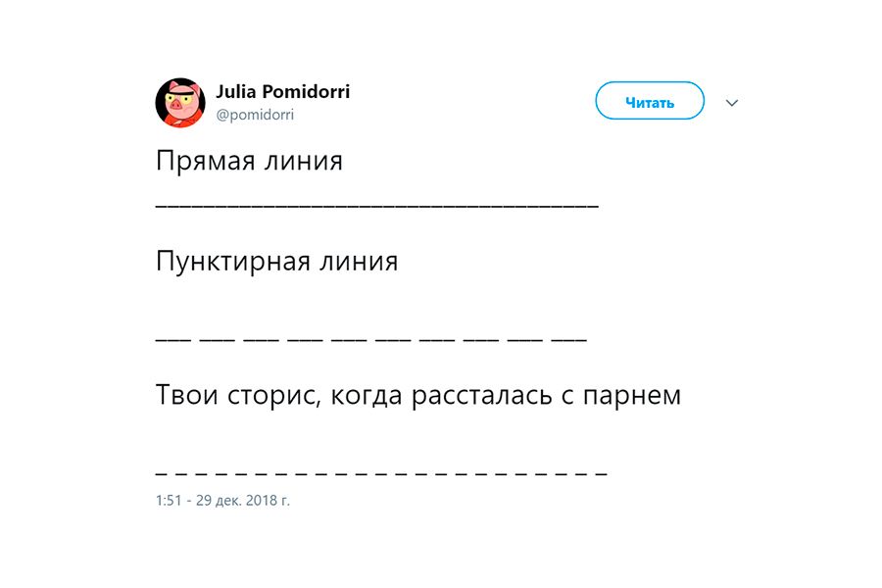Click the sentence Твои сторис, когда рассталась с парнем
The width and height of the screenshot is (882, 588).
(x=417, y=395)
